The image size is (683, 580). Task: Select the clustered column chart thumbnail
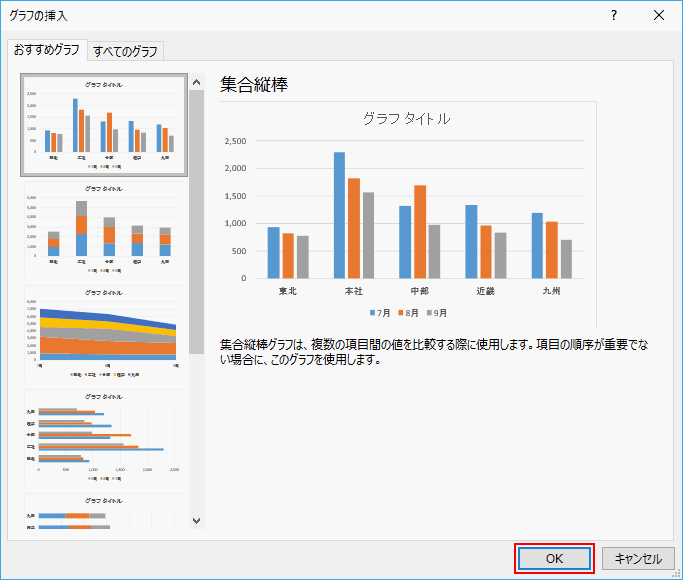pyautogui.click(x=104, y=125)
